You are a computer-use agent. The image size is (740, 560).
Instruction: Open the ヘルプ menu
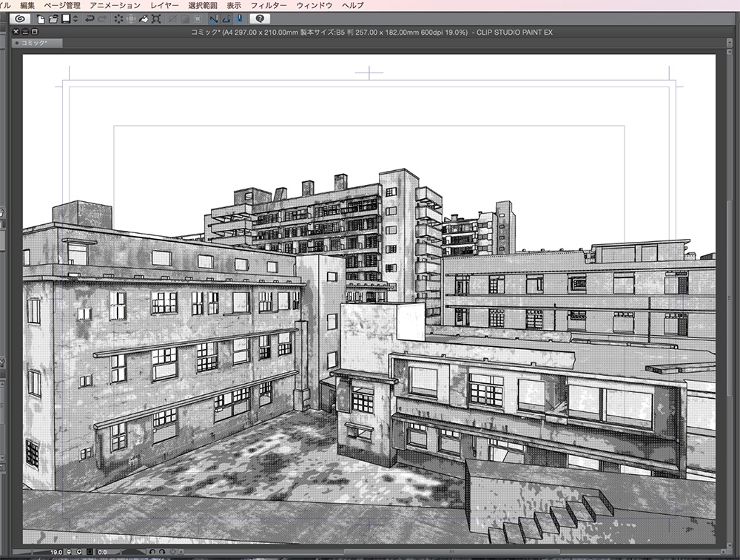pos(352,5)
